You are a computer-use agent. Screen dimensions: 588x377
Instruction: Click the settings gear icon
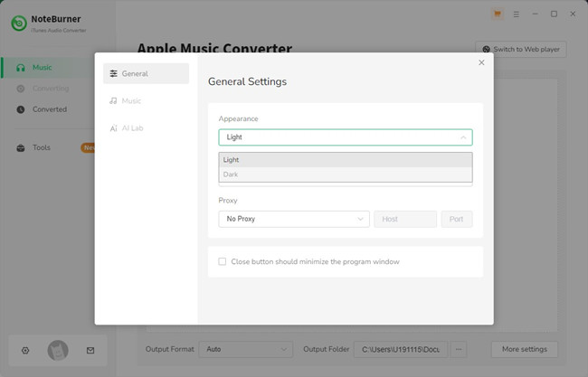pos(25,351)
